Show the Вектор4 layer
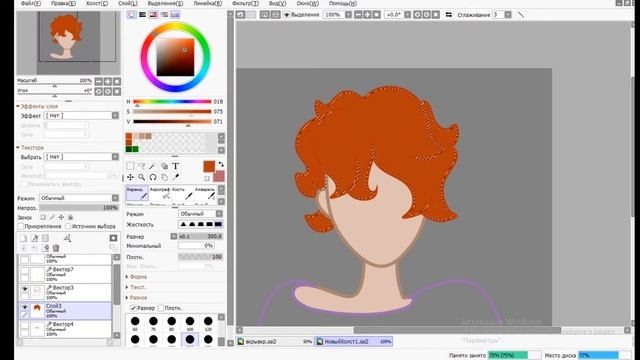This screenshot has height=360, width=640. (x=24, y=325)
